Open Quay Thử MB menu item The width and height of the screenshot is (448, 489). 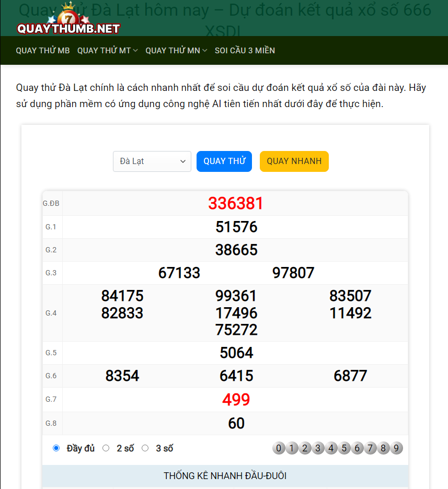click(x=43, y=51)
